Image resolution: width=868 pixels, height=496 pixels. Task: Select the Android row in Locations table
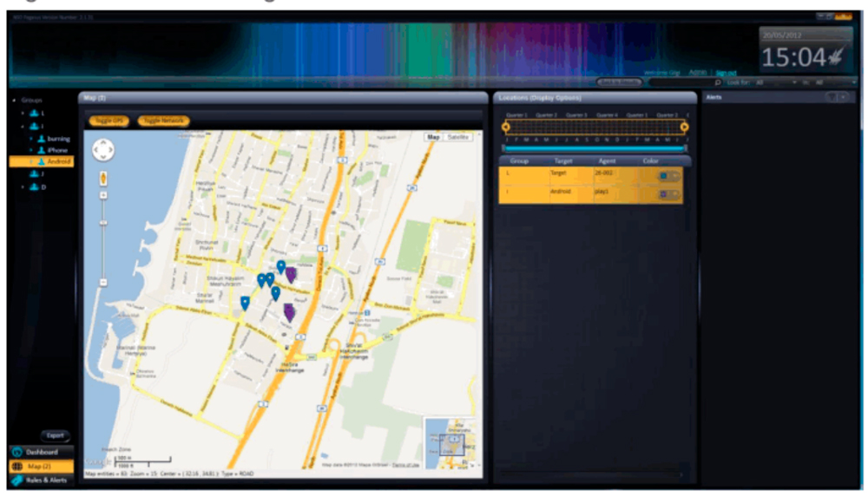[x=590, y=194]
